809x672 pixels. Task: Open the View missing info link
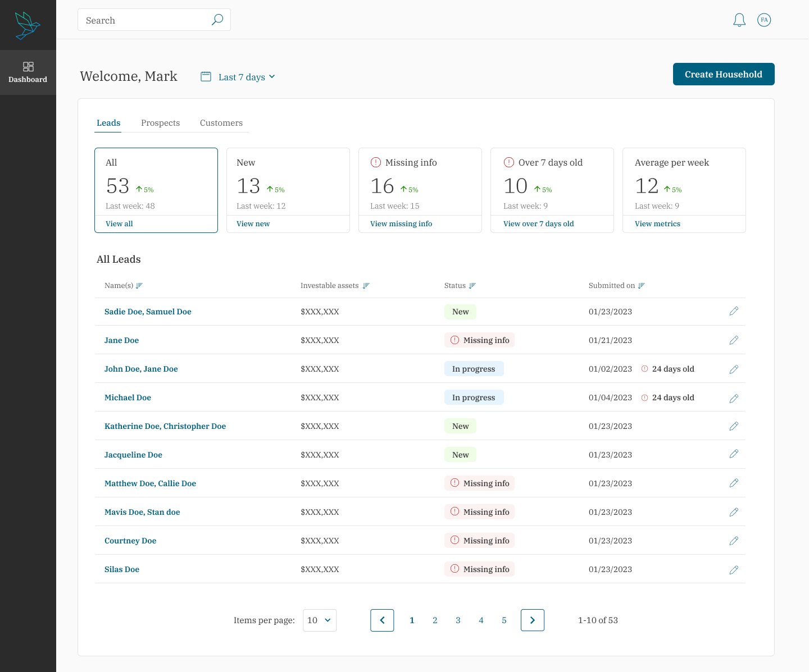[x=401, y=223]
